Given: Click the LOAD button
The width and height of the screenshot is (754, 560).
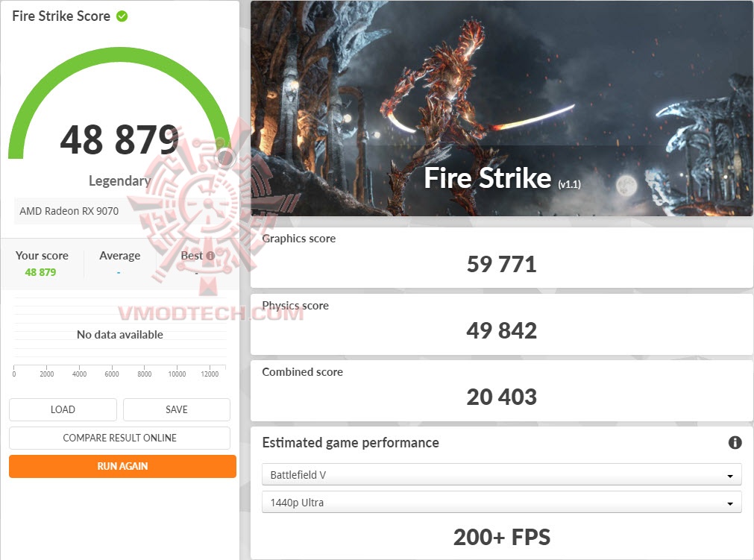Looking at the screenshot, I should (x=63, y=409).
